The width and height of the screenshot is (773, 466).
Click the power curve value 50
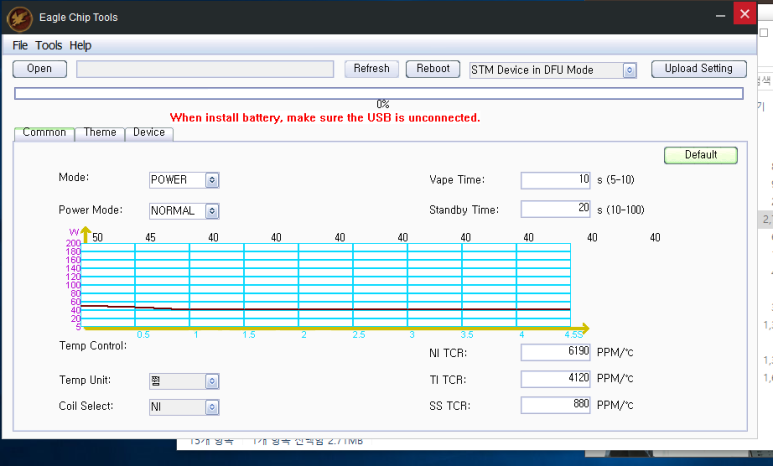pos(98,238)
